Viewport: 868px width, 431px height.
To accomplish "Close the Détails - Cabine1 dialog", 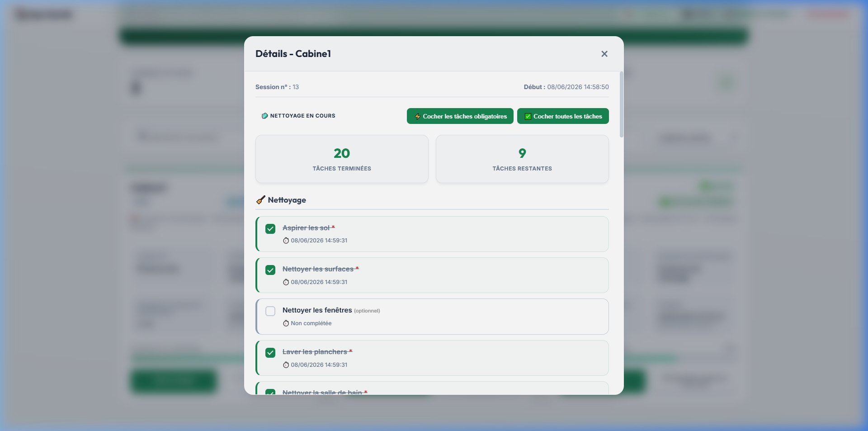I will [604, 54].
